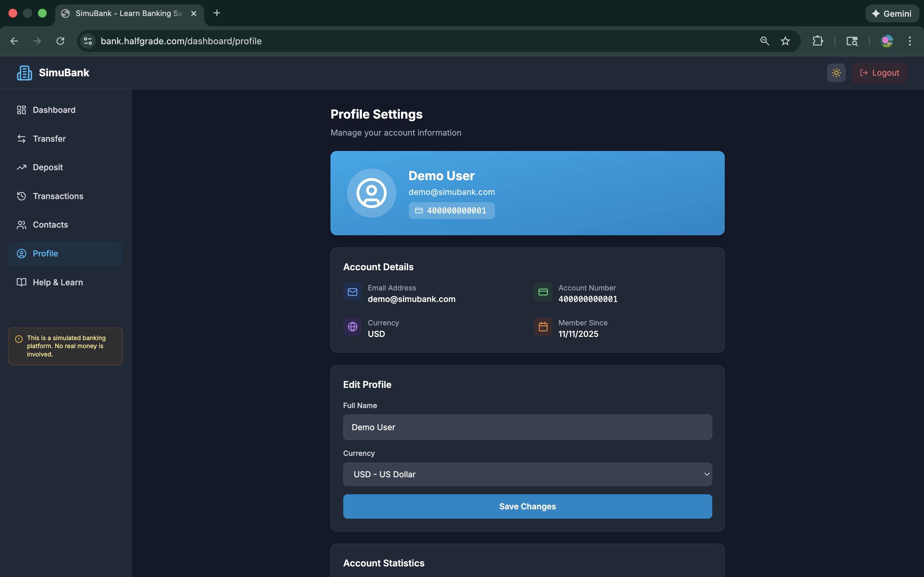Click the Deposit trending-up icon
This screenshot has width=924, height=577.
click(x=21, y=167)
